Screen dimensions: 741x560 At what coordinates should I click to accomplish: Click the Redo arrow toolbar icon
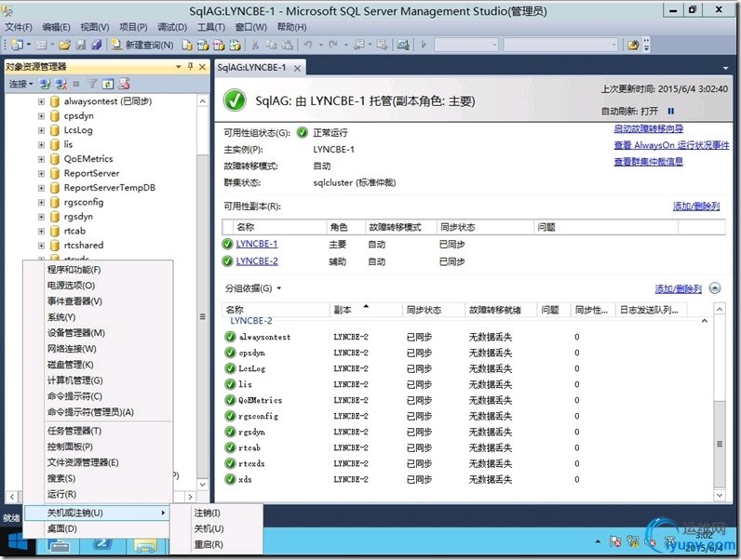coord(333,45)
